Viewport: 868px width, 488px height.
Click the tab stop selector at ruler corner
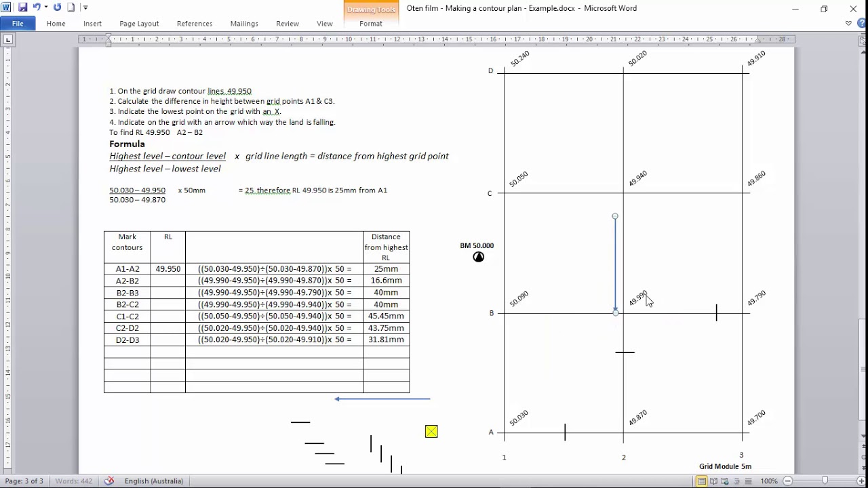tap(7, 40)
